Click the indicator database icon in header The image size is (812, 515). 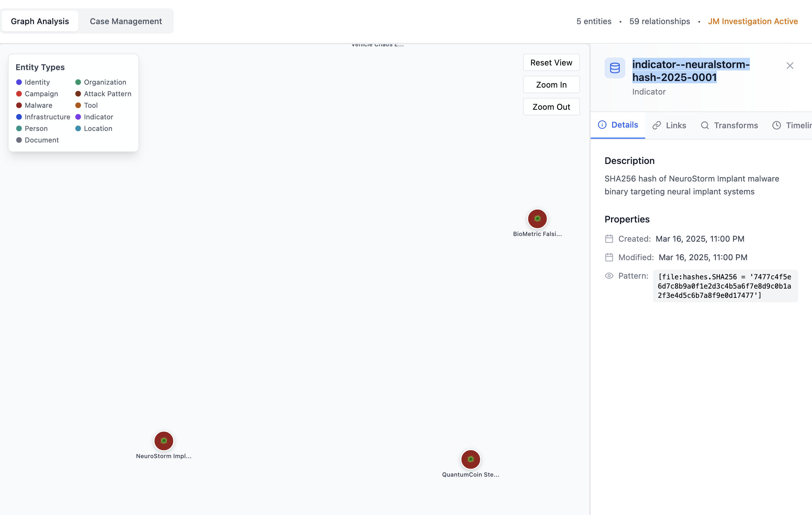coord(615,68)
